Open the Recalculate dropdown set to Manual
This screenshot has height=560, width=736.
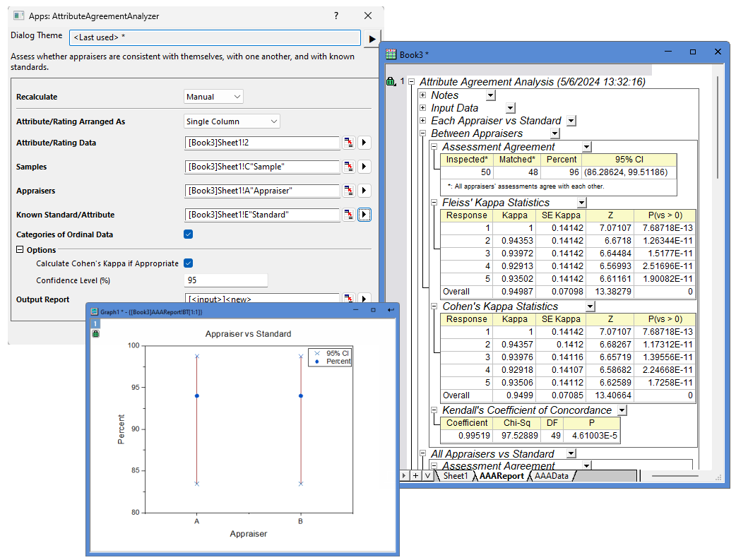[x=213, y=96]
